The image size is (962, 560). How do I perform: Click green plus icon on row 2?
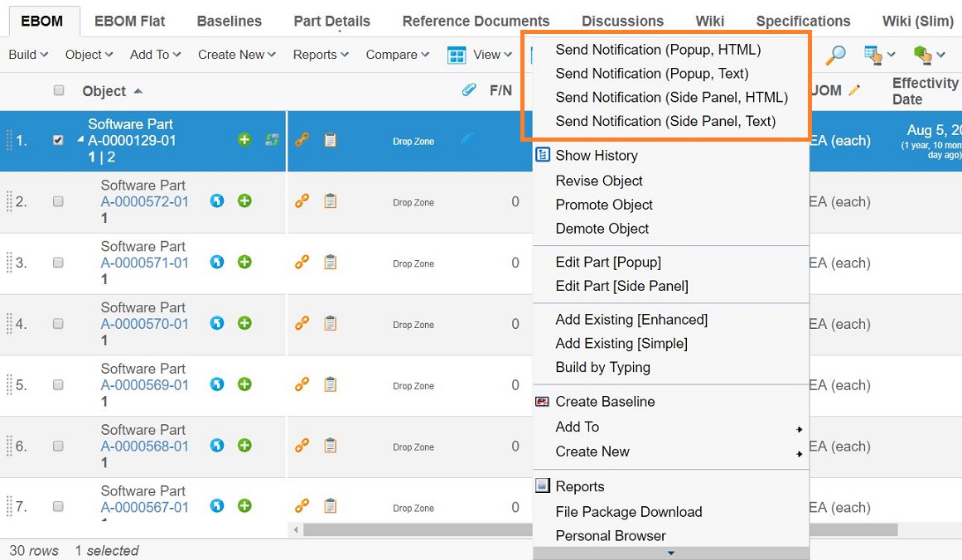pos(244,201)
